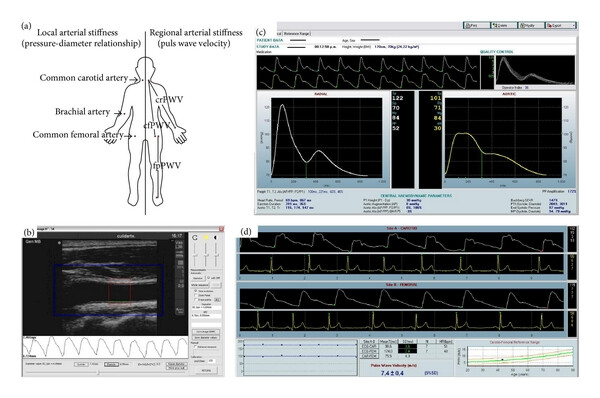Switch to the Reference Range tab
Image resolution: width=600 pixels, height=398 pixels.
tap(297, 34)
